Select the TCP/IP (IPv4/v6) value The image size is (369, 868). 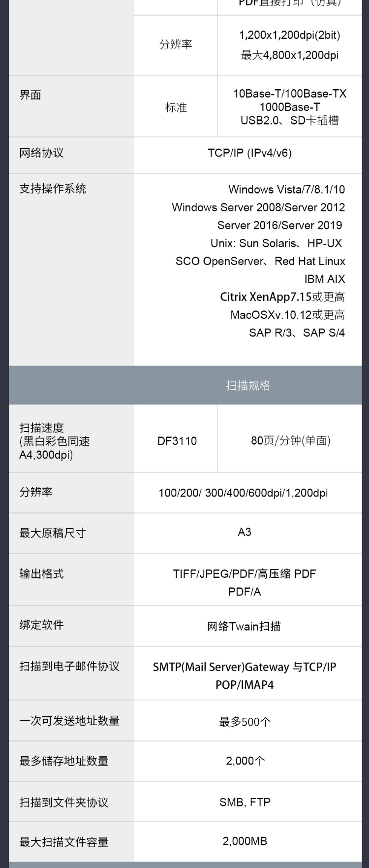(249, 153)
